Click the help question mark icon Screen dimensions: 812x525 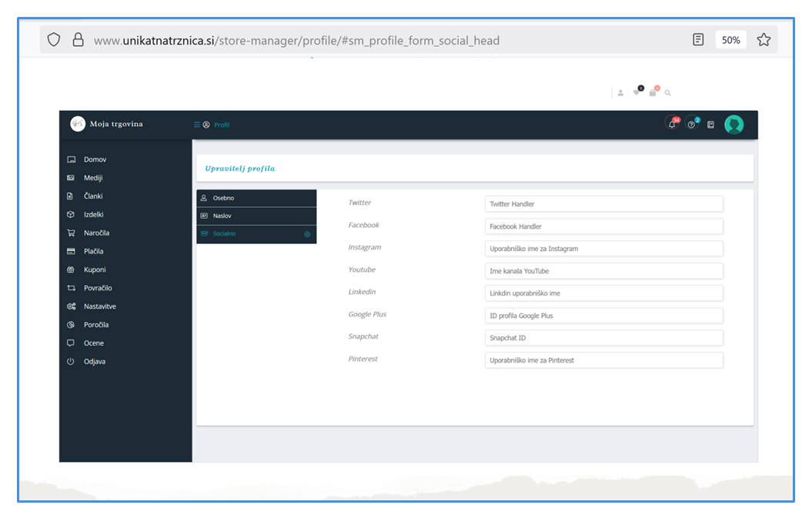[691, 125]
